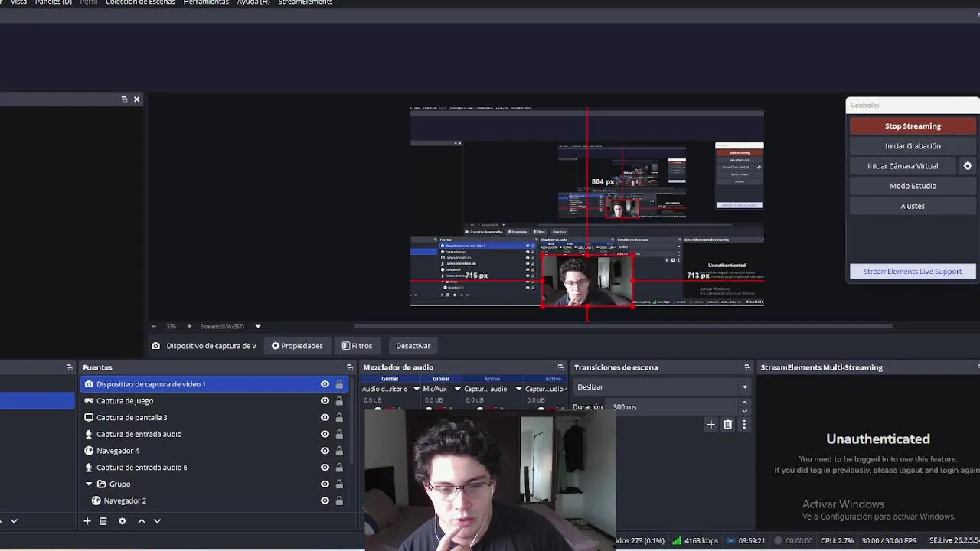
Task: Click the gamepad icon beside Captura de juego
Action: pos(89,401)
